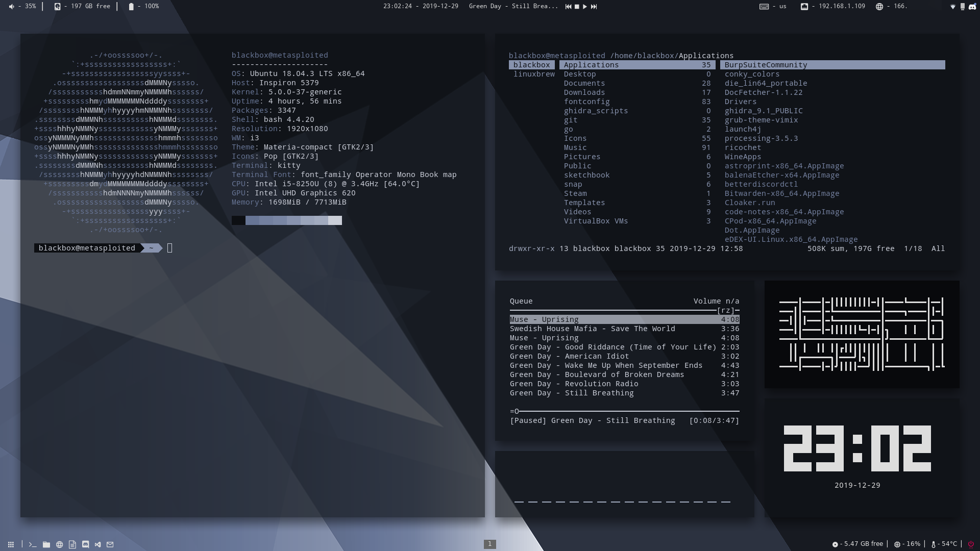980x551 pixels.
Task: Select Bitwarden-x86_64.AppImage in ranger
Action: coord(782,193)
